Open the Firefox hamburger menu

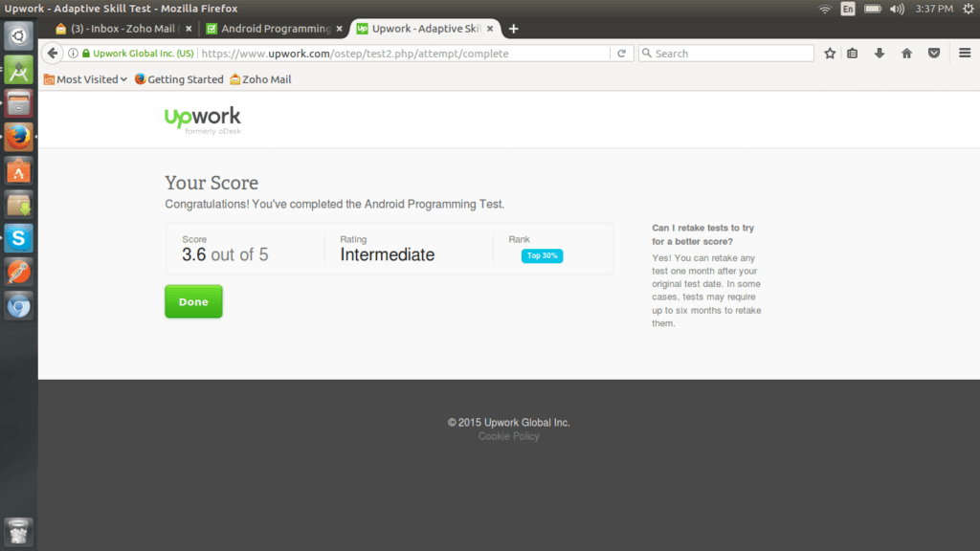click(x=965, y=54)
